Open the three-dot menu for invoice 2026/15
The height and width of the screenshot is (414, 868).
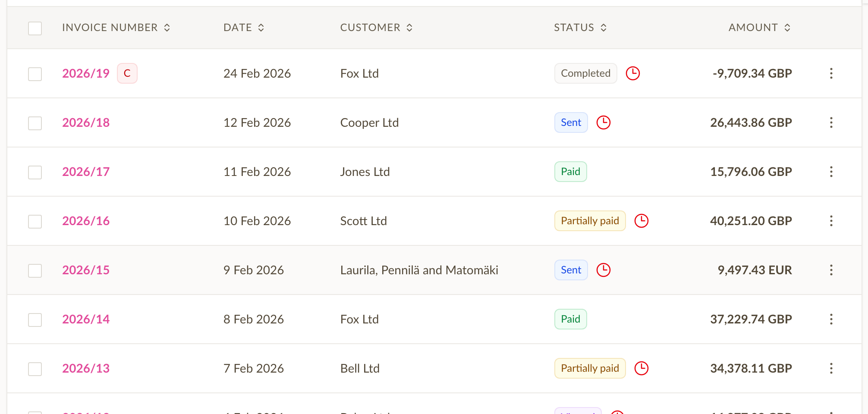pyautogui.click(x=831, y=270)
